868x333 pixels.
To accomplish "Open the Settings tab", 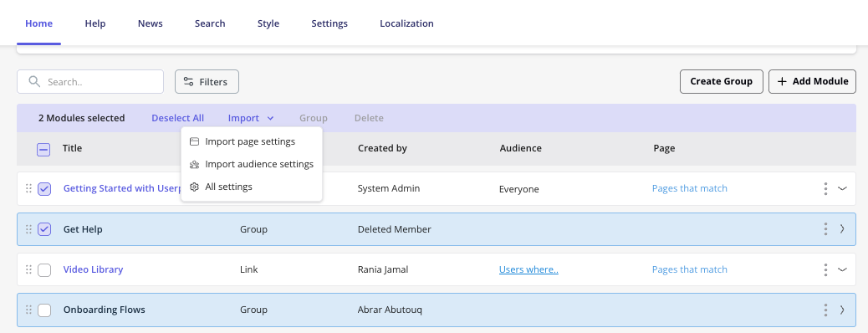I will [x=329, y=23].
